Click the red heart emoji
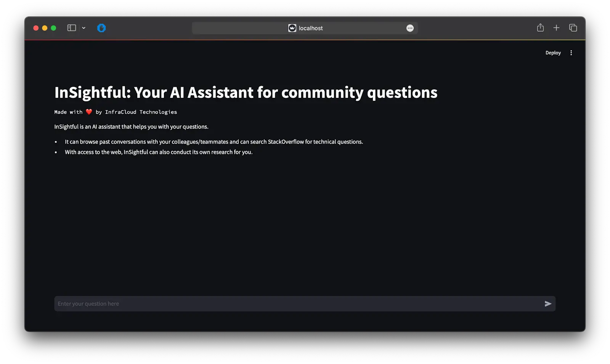Screen dimensions: 610x364 coord(89,112)
